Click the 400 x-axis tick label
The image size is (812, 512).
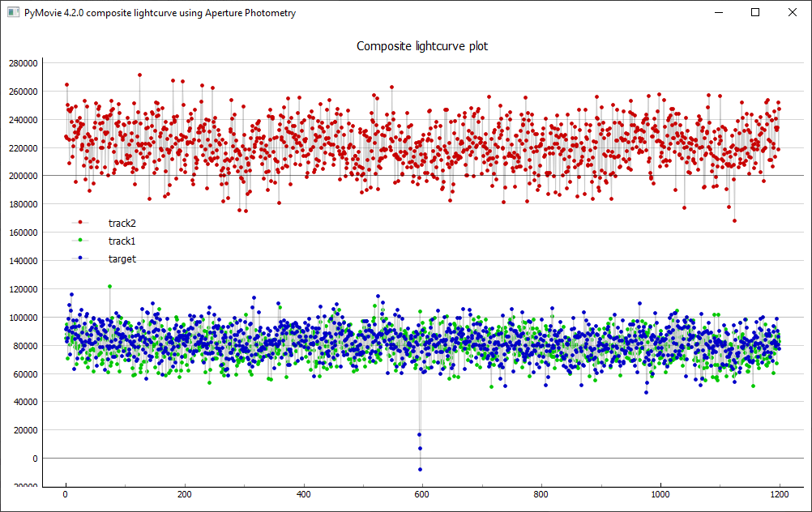pyautogui.click(x=303, y=494)
